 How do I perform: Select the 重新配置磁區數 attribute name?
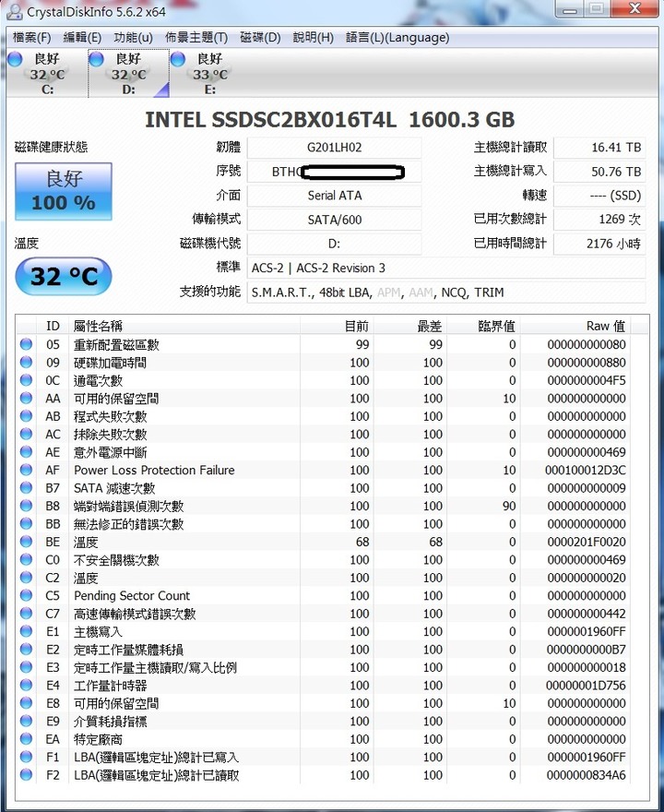pos(116,345)
